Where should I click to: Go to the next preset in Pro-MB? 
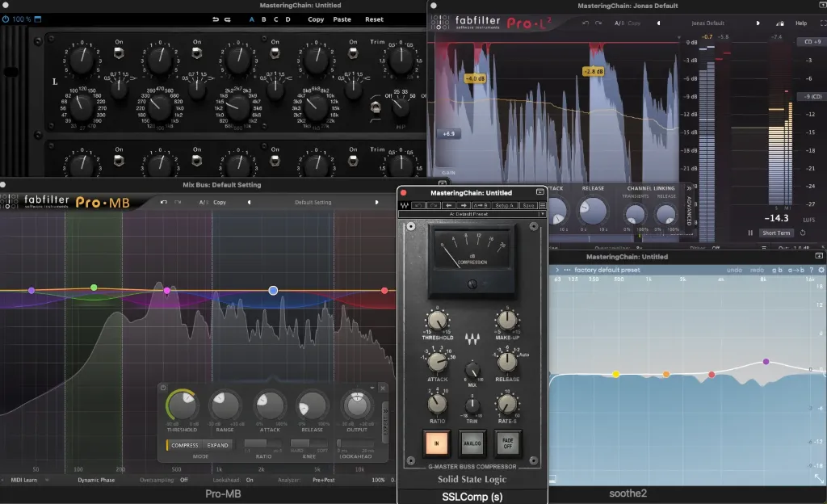point(376,203)
